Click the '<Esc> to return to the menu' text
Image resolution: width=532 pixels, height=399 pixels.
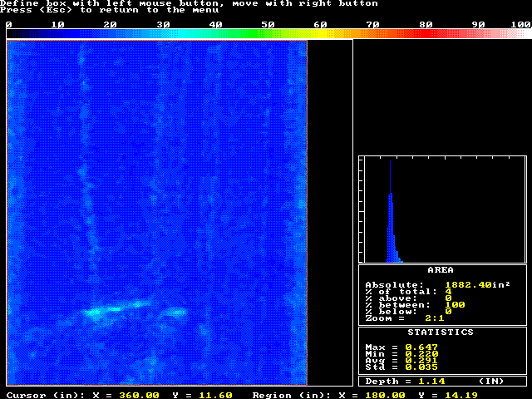pyautogui.click(x=130, y=10)
